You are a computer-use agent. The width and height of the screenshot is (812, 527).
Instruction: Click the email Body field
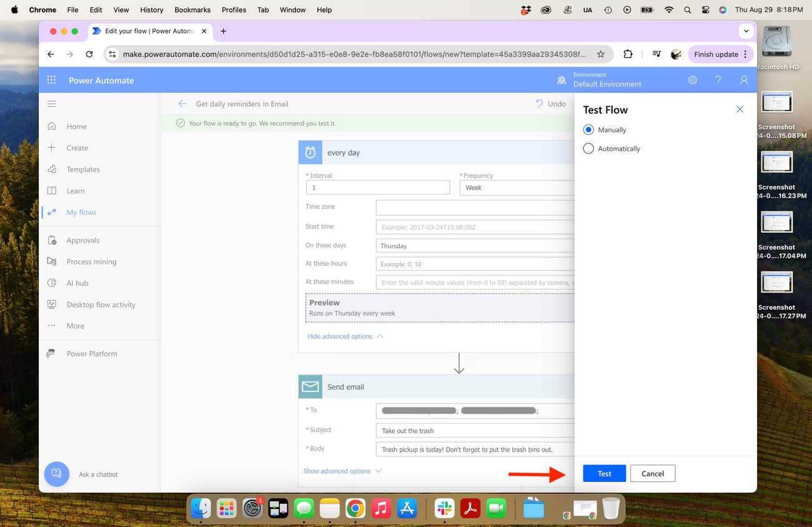coord(475,450)
